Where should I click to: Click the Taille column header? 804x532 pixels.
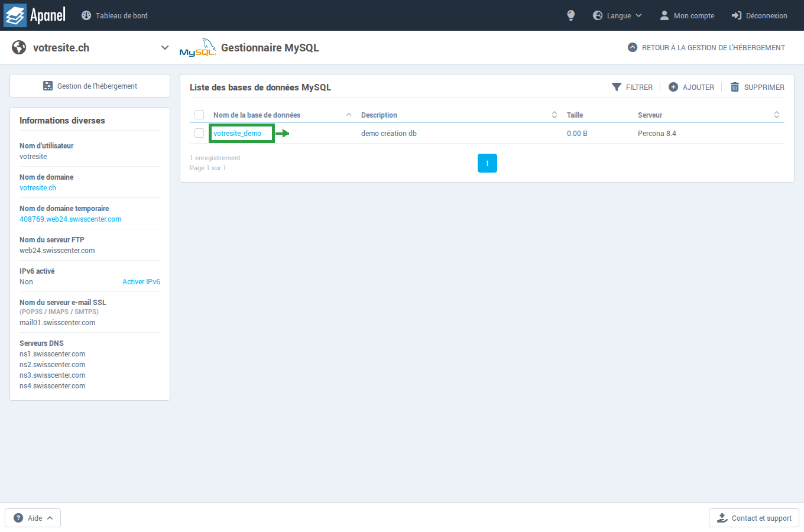[x=575, y=115]
